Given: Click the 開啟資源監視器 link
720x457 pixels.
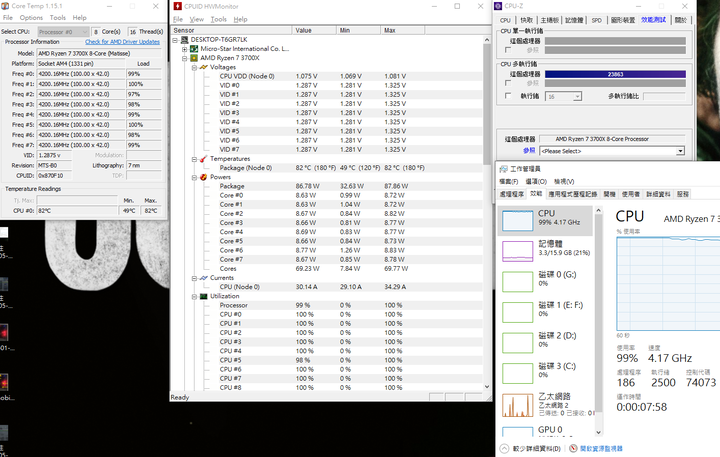Looking at the screenshot, I should (x=601, y=448).
